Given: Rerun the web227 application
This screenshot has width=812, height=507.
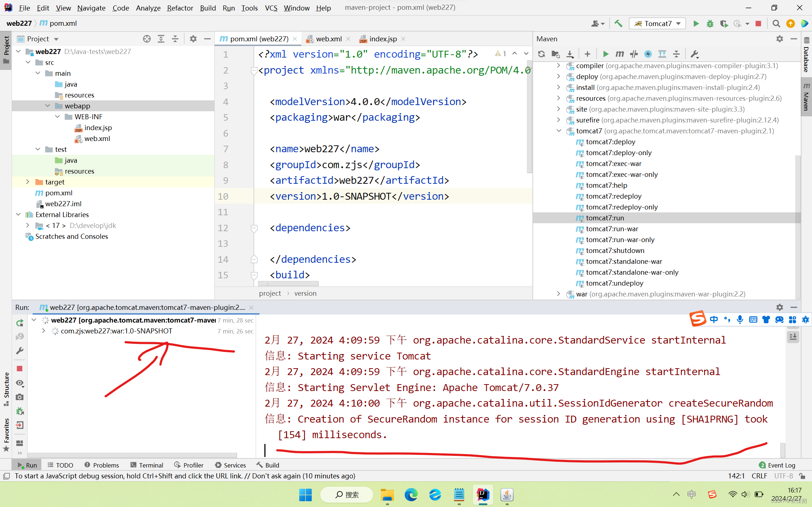Looking at the screenshot, I should click(20, 323).
